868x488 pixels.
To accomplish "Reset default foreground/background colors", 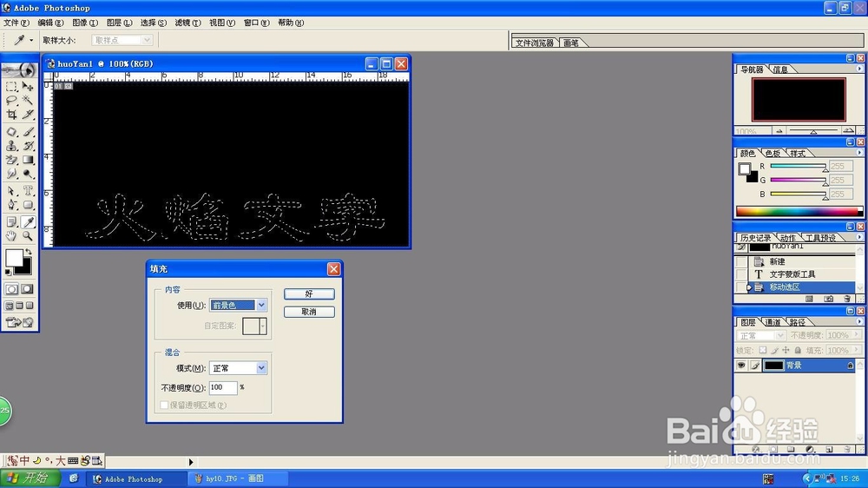I will point(8,272).
